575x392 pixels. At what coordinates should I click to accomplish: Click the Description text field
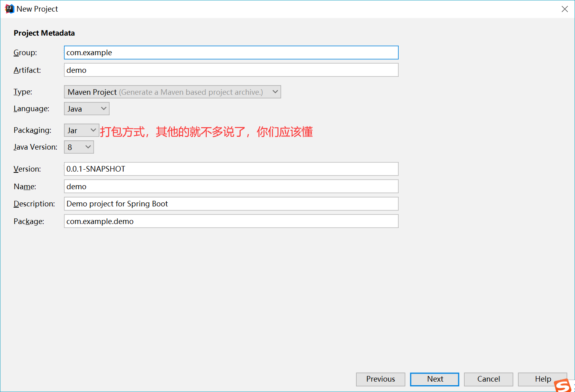tap(231, 204)
